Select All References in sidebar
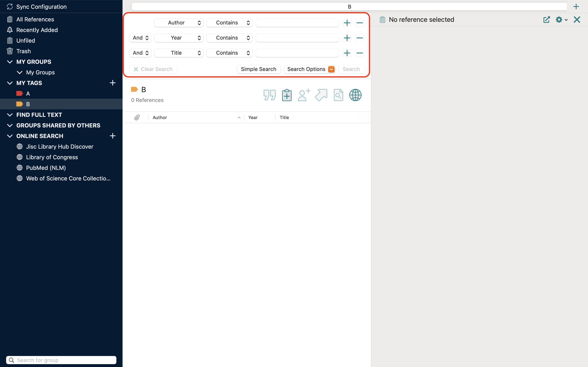The height and width of the screenshot is (367, 588). 35,19
